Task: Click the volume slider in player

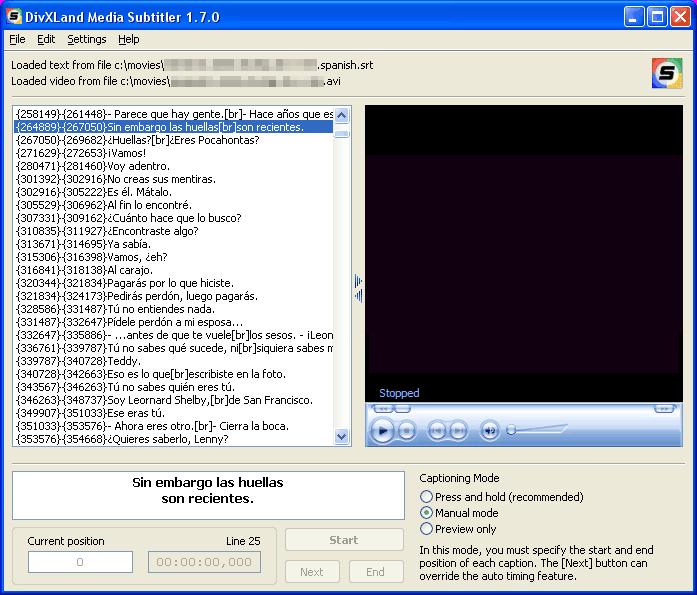Action: (x=537, y=430)
